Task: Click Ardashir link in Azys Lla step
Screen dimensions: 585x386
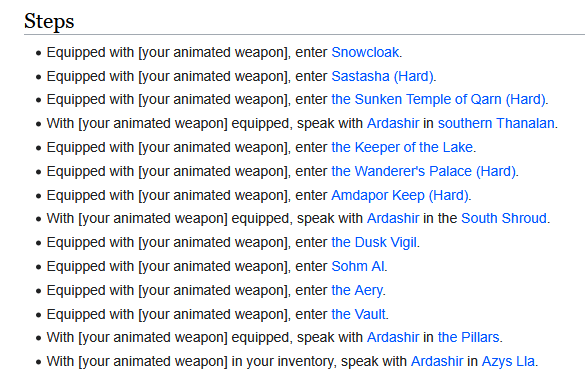Action: pyautogui.click(x=437, y=361)
